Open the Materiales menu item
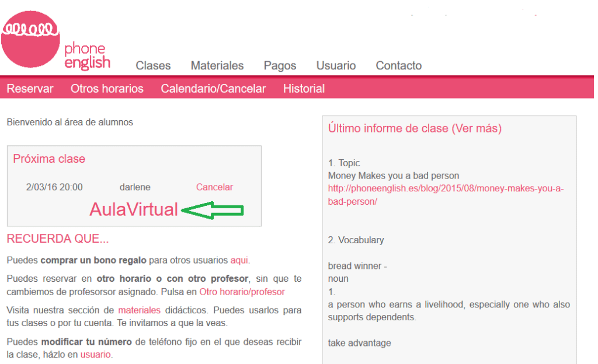Image resolution: width=598 pixels, height=364 pixels. [x=217, y=66]
